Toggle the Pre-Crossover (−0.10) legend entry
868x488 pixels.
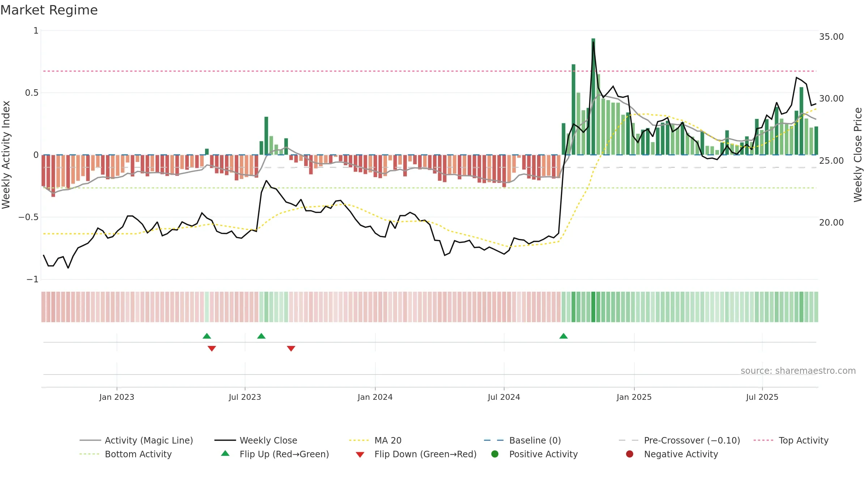[679, 440]
